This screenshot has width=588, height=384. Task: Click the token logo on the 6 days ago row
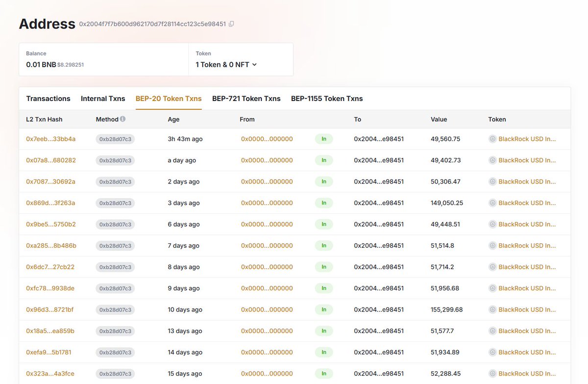click(492, 224)
